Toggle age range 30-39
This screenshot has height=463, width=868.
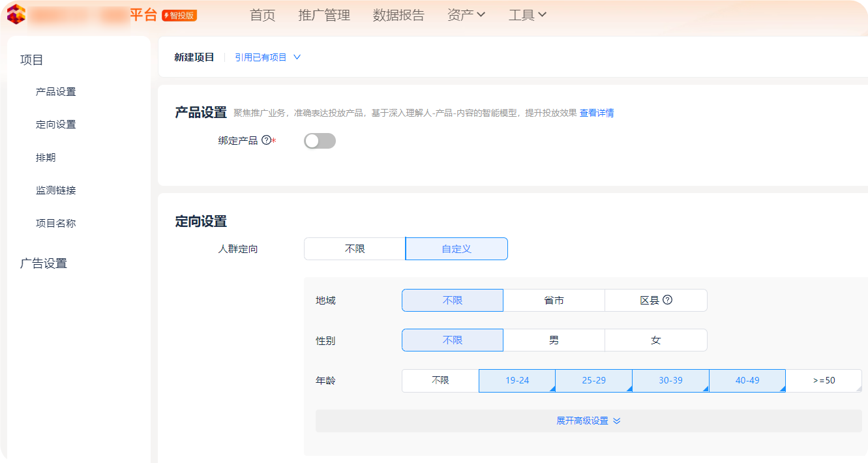click(670, 381)
